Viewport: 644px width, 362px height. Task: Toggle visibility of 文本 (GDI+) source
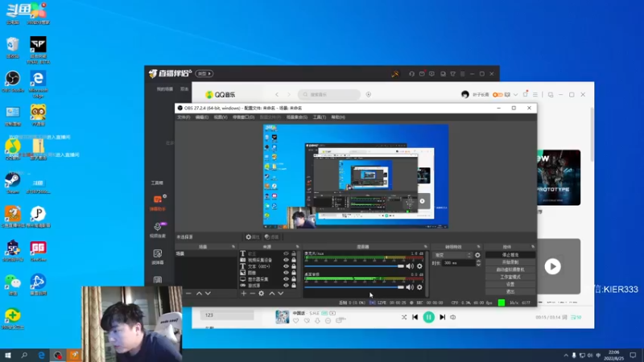286,266
